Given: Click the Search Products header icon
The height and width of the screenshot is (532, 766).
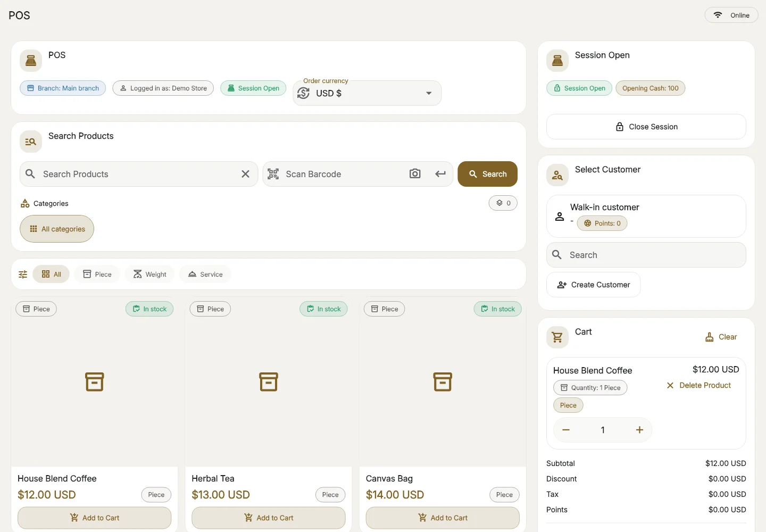Looking at the screenshot, I should pos(31,142).
